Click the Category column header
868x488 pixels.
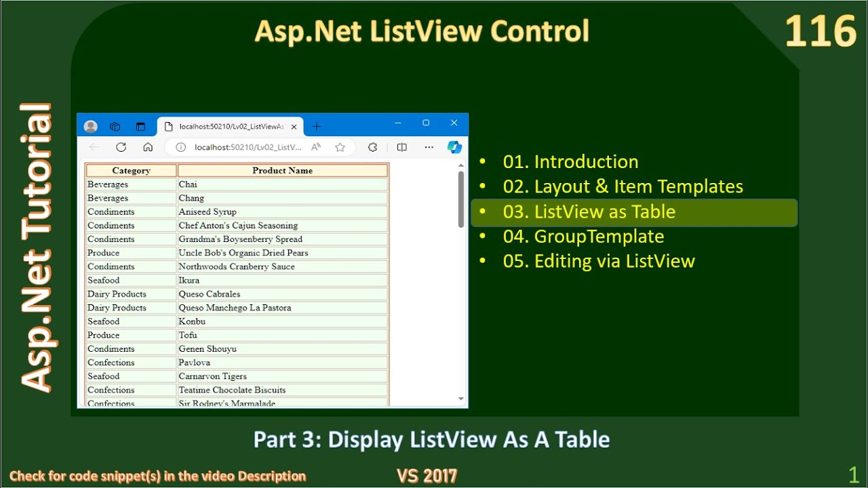(x=132, y=171)
